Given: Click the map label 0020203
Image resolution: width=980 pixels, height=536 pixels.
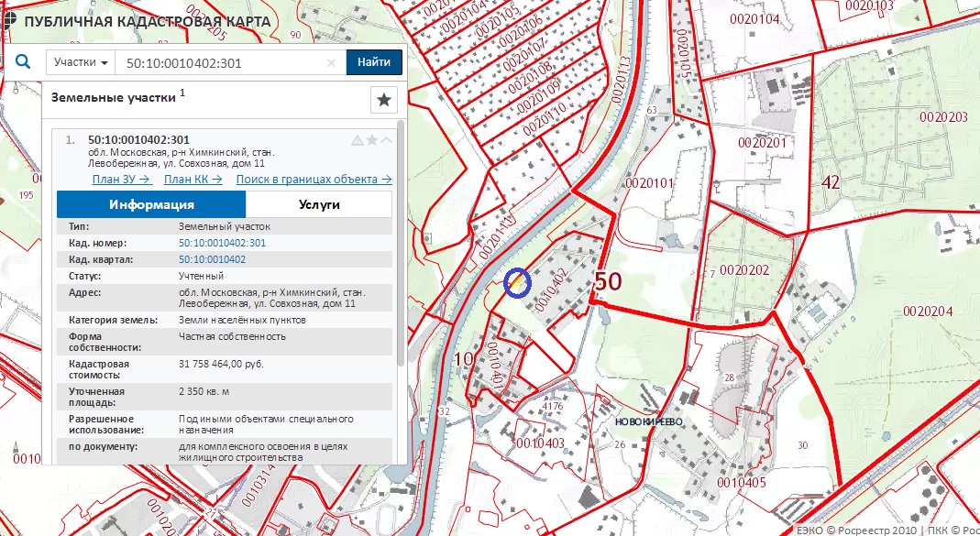Looking at the screenshot, I should (943, 116).
